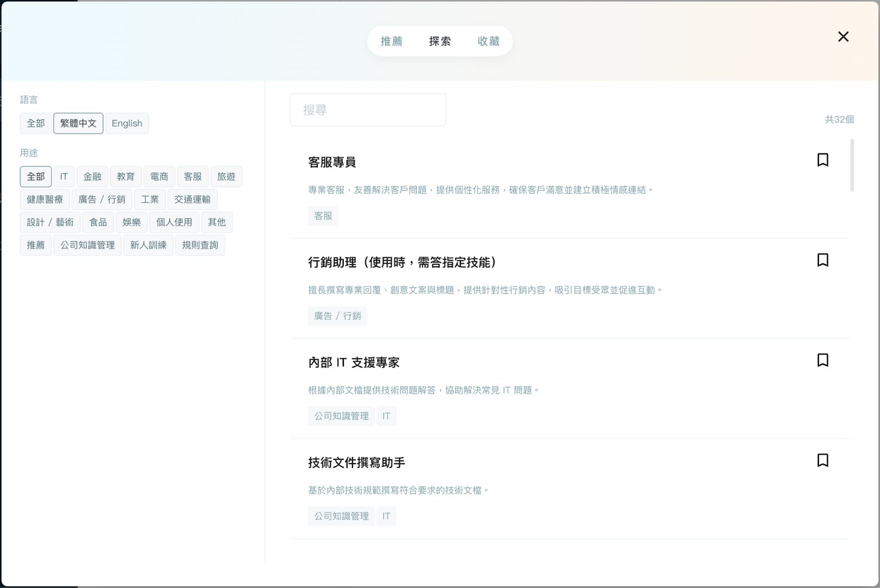Click the 廣告 / 行銷 tag under 行銷助理
Viewport: 880px width, 588px height.
point(337,316)
